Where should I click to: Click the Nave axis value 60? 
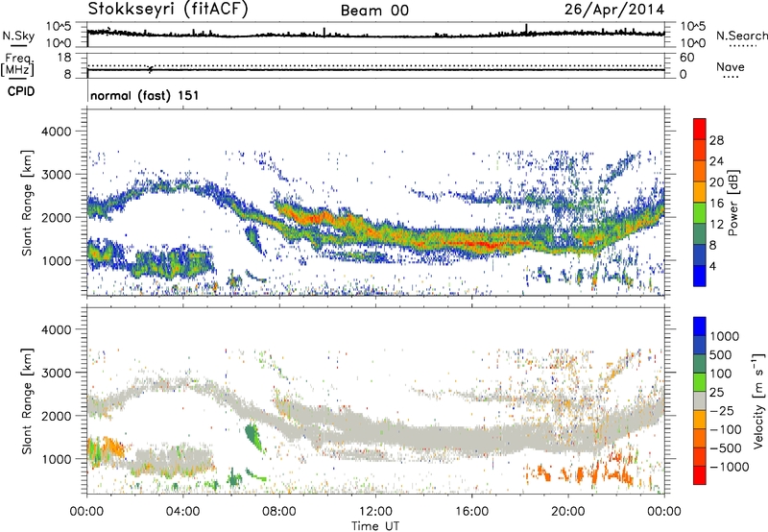[x=687, y=58]
